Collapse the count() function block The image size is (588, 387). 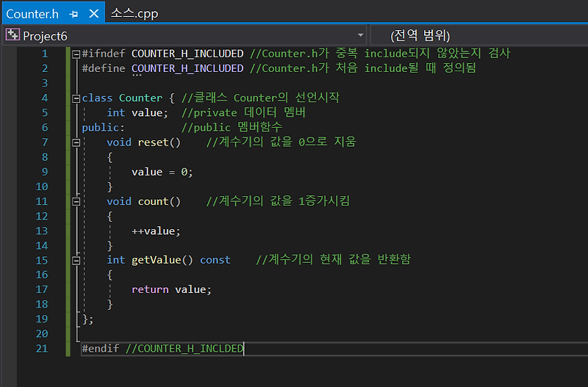pyautogui.click(x=76, y=201)
